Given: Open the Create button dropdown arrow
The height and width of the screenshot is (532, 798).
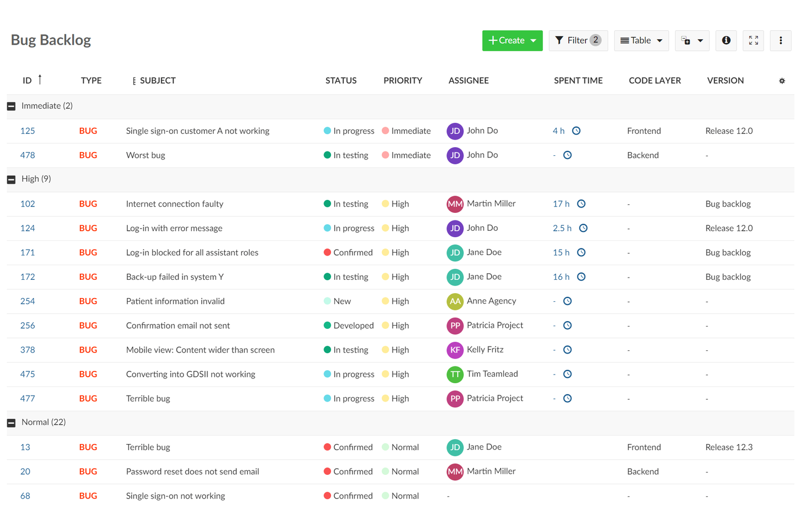Looking at the screenshot, I should click(533, 40).
